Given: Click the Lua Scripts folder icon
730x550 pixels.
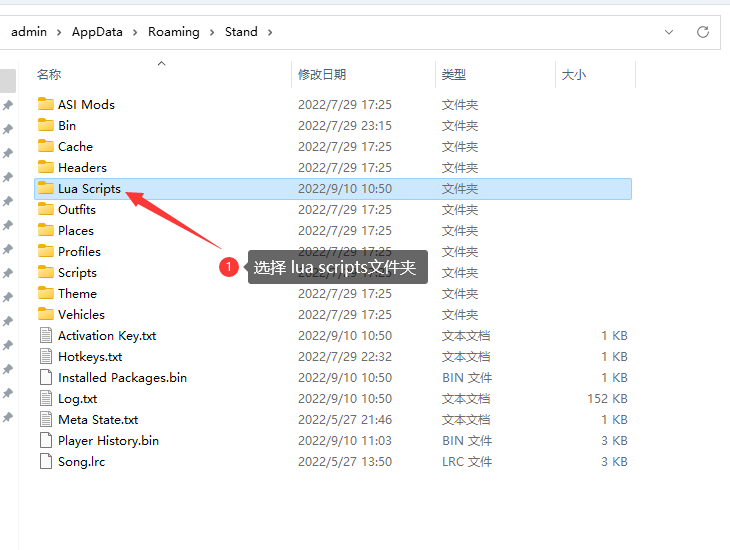Looking at the screenshot, I should point(45,188).
